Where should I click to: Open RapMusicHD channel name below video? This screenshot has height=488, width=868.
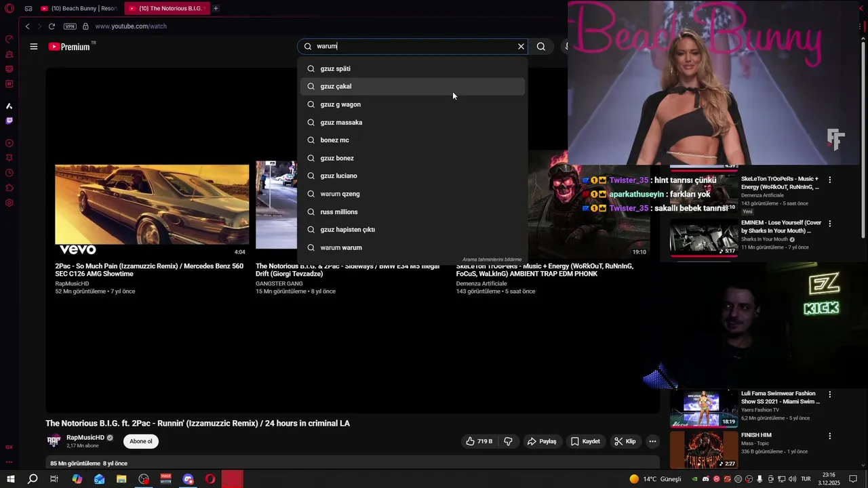[85, 438]
